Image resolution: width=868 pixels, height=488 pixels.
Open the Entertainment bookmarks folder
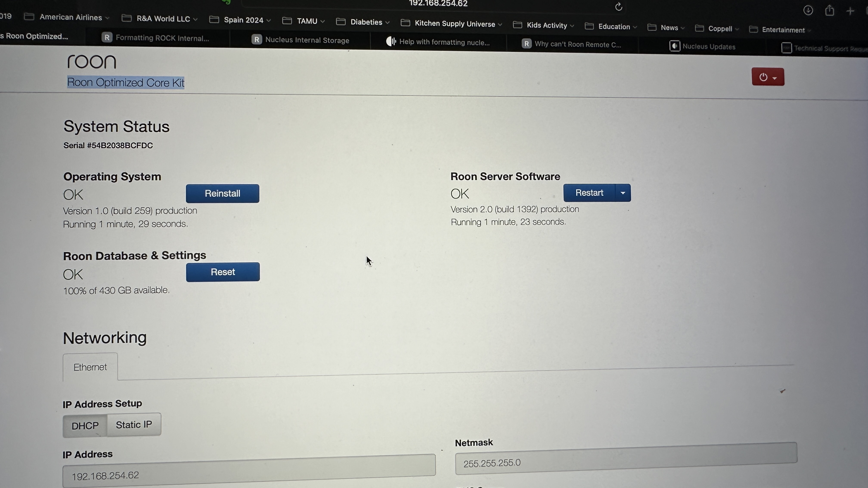coord(780,30)
